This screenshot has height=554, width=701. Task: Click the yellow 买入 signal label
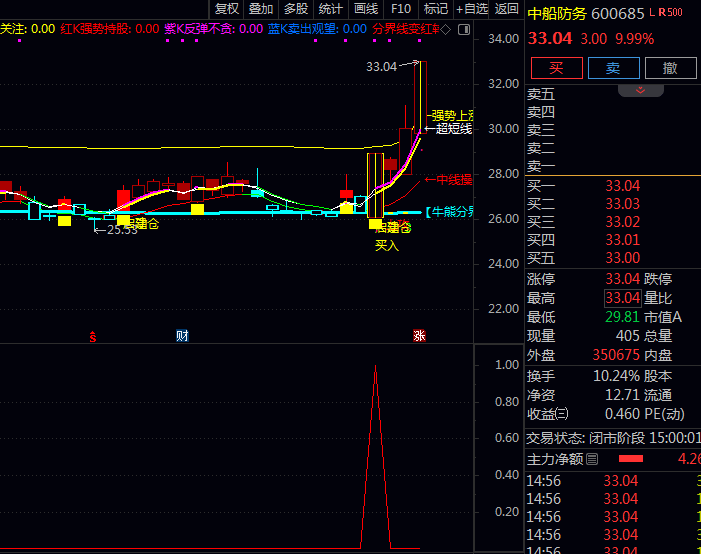click(x=387, y=245)
